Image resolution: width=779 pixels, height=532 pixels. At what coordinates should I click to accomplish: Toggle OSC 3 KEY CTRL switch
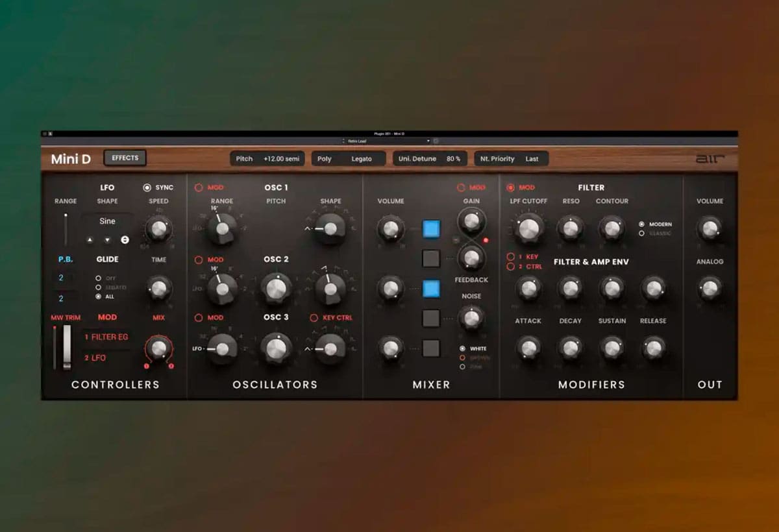pyautogui.click(x=314, y=318)
